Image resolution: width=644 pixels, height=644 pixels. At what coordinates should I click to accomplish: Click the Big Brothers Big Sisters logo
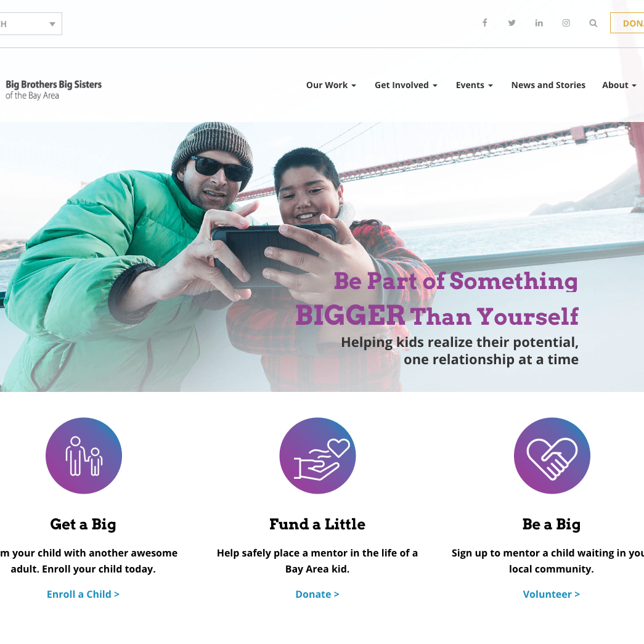(54, 89)
